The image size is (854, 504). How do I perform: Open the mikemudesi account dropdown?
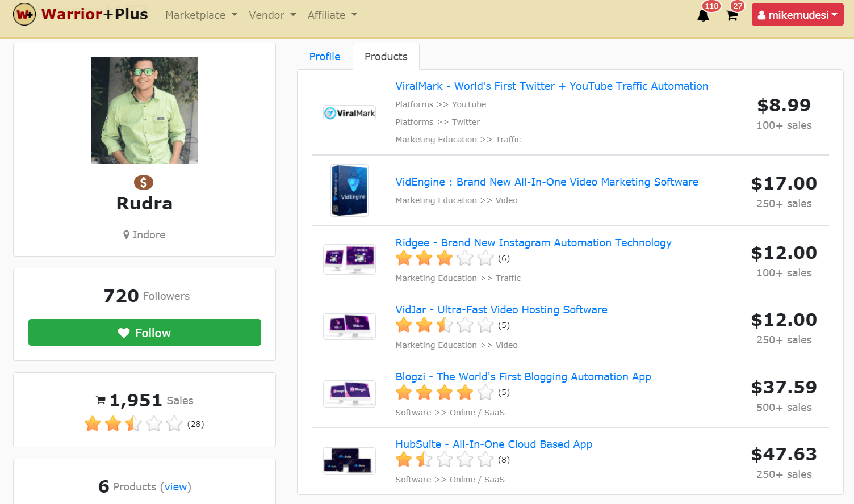pos(797,15)
